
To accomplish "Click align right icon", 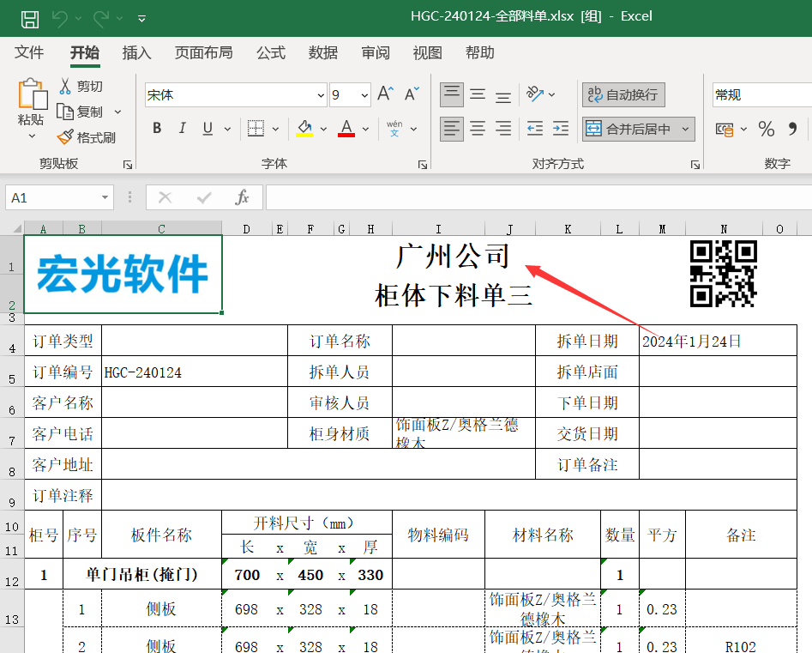I will 502,129.
